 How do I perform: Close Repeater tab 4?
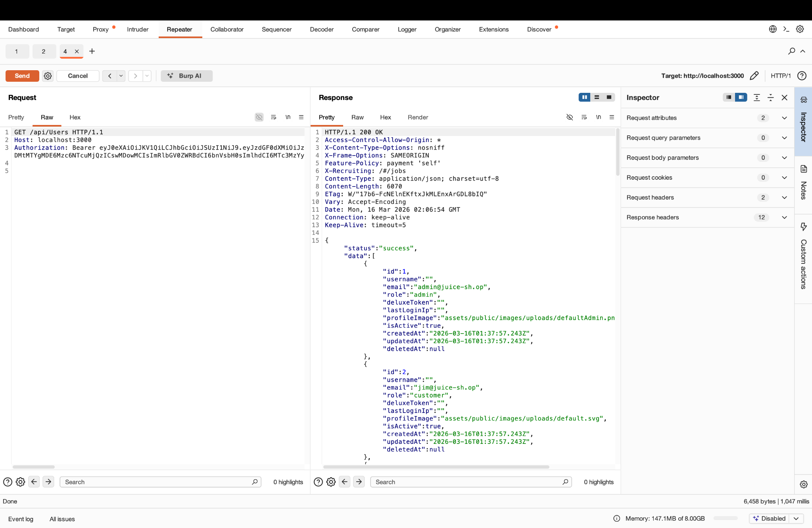(x=77, y=51)
